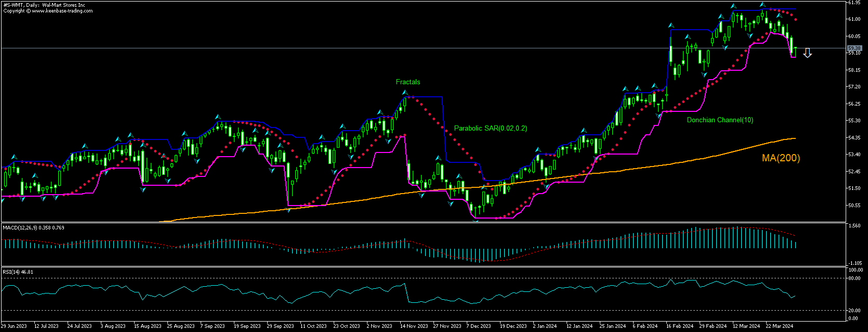Click the 14 Nov 2023 date marker
Viewport: 868px width, 332px height.
414,326
